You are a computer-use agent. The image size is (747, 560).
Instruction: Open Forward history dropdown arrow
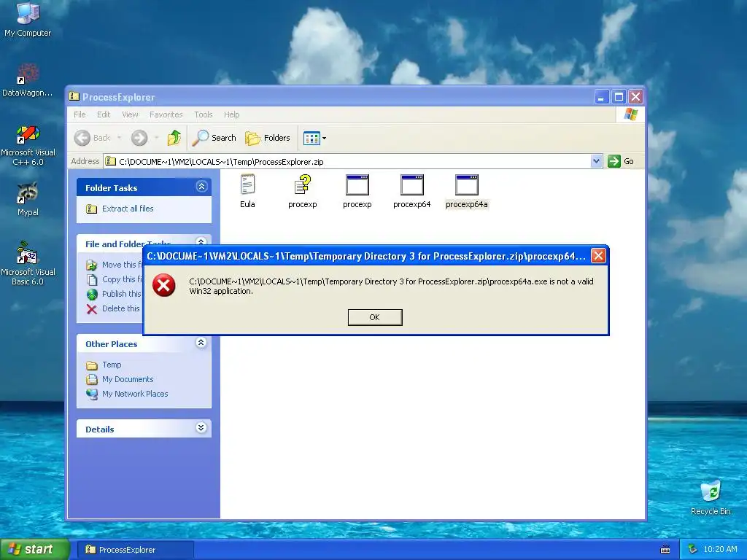click(x=156, y=138)
